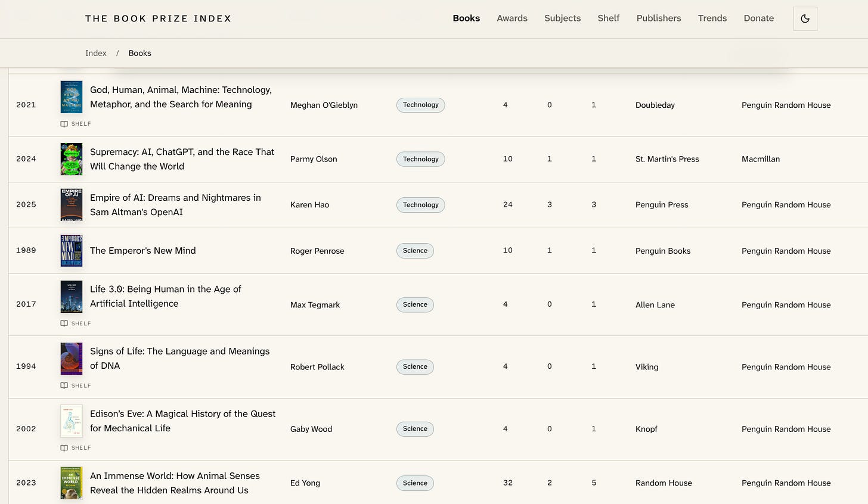Open Empire of AI book title
868x504 pixels.
(175, 205)
